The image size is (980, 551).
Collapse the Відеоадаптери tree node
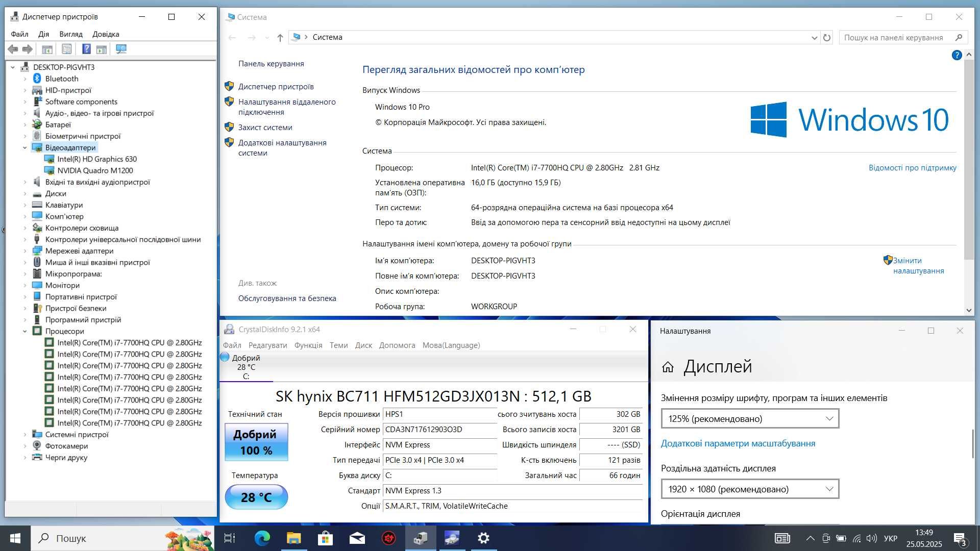(x=24, y=147)
